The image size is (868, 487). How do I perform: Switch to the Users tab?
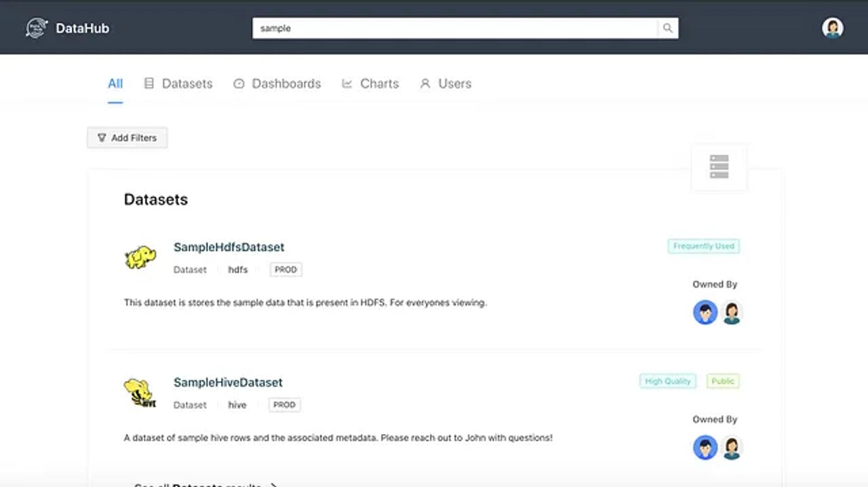pyautogui.click(x=446, y=84)
